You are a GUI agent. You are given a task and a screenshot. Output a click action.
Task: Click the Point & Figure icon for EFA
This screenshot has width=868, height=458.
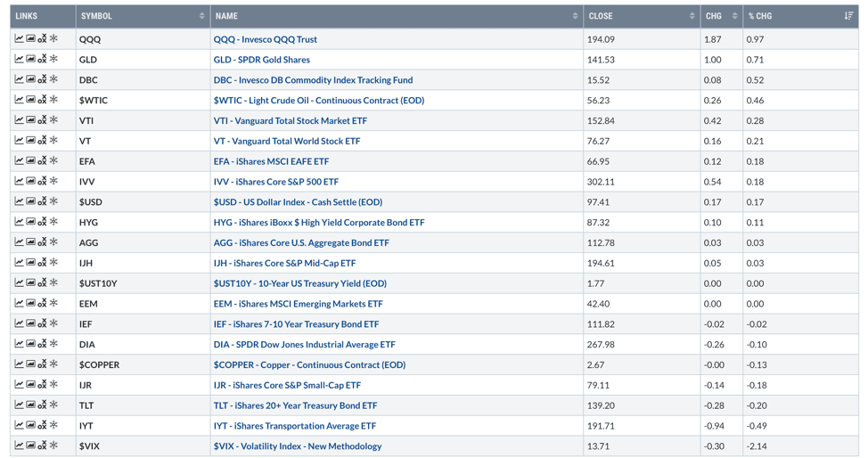(x=42, y=160)
